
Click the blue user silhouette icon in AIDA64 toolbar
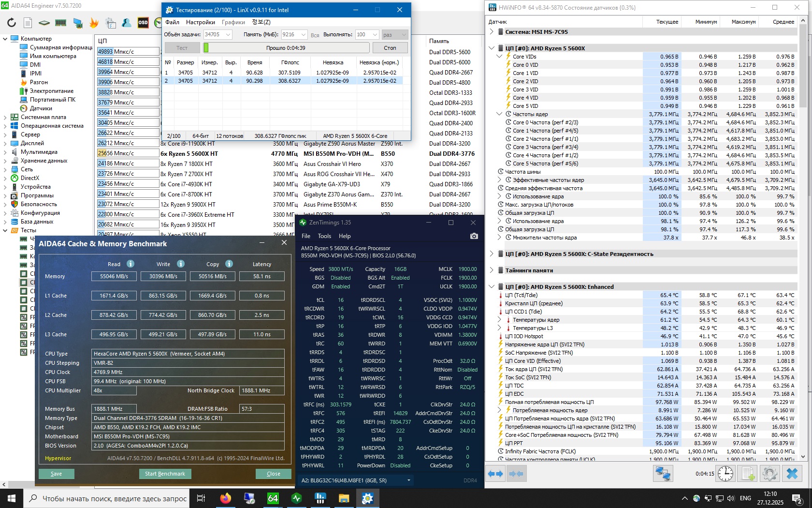click(x=127, y=22)
